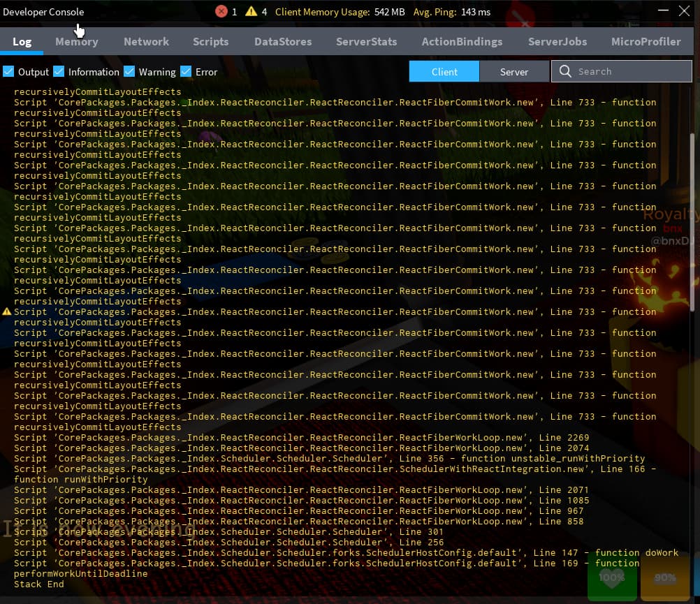This screenshot has height=604, width=700.
Task: Select the Client log view button
Action: pos(444,71)
